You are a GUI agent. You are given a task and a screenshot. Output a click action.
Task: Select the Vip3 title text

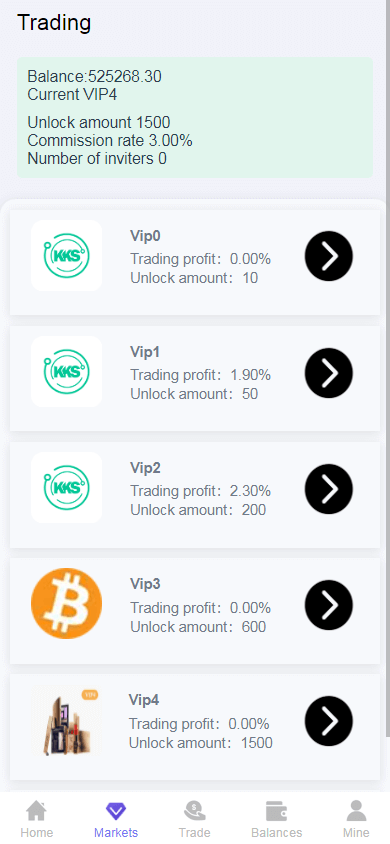pyautogui.click(x=145, y=584)
